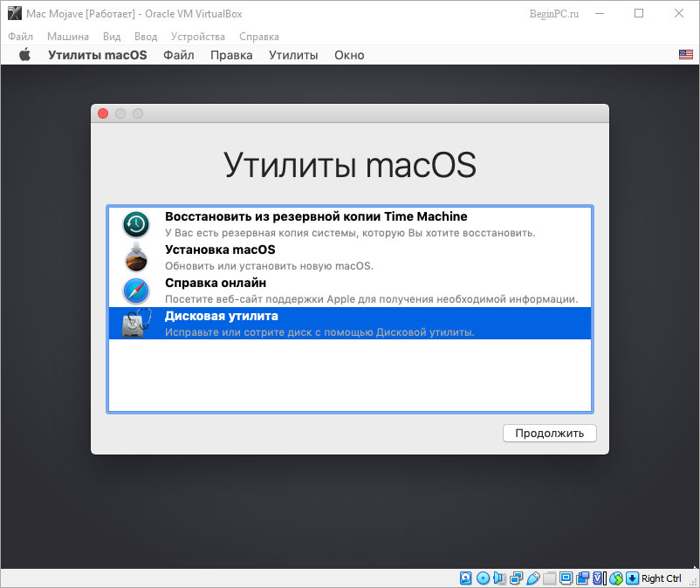Open VirtualBox Устройства menu

click(x=198, y=37)
